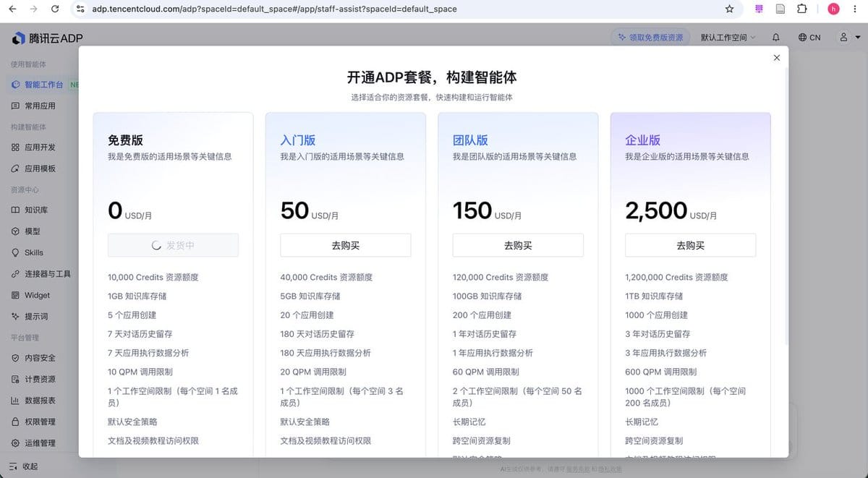Image resolution: width=868 pixels, height=478 pixels.
Task: Click the pink browser profile avatar
Action: (833, 9)
